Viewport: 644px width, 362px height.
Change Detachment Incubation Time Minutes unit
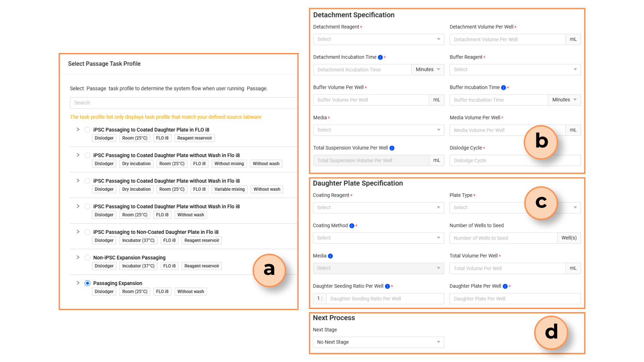(x=428, y=69)
